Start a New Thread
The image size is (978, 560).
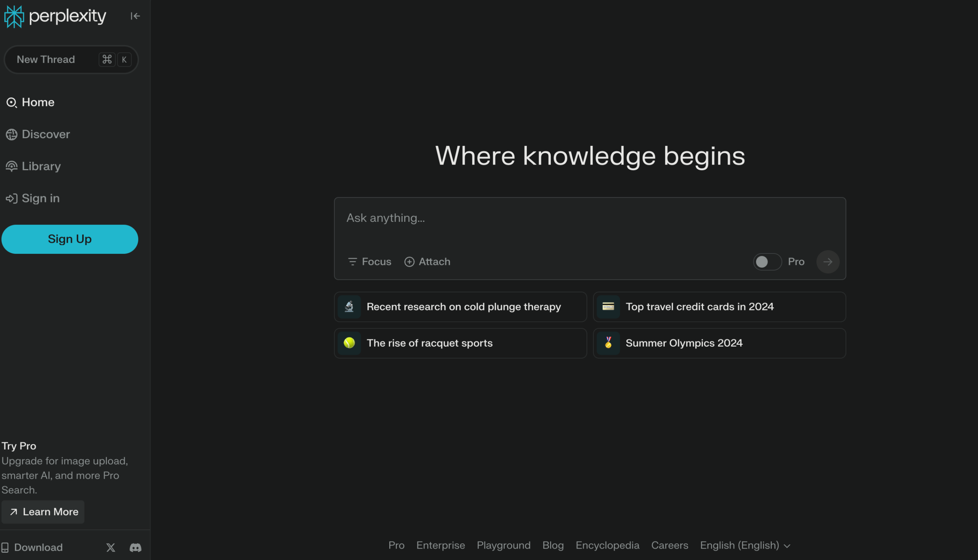click(x=71, y=60)
